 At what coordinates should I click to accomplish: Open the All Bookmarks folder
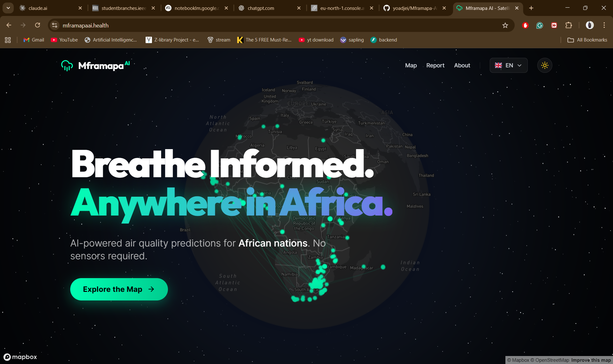[587, 40]
